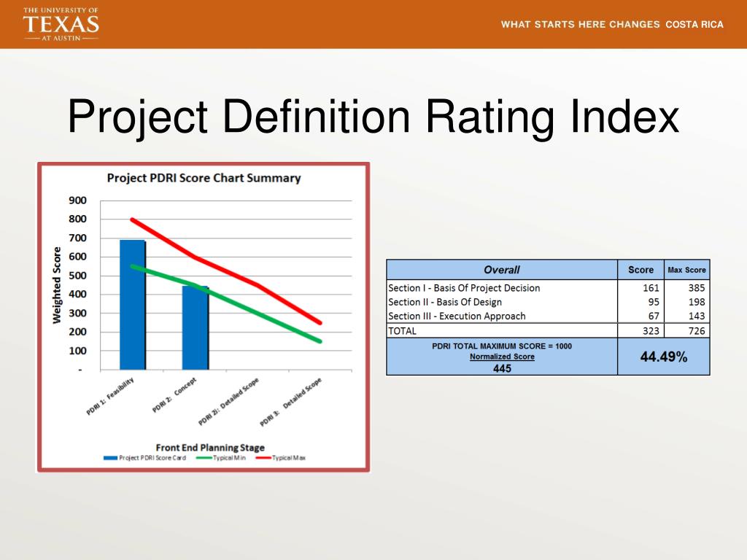Click the Section II score 95
The height and width of the screenshot is (560, 747).
coord(654,302)
